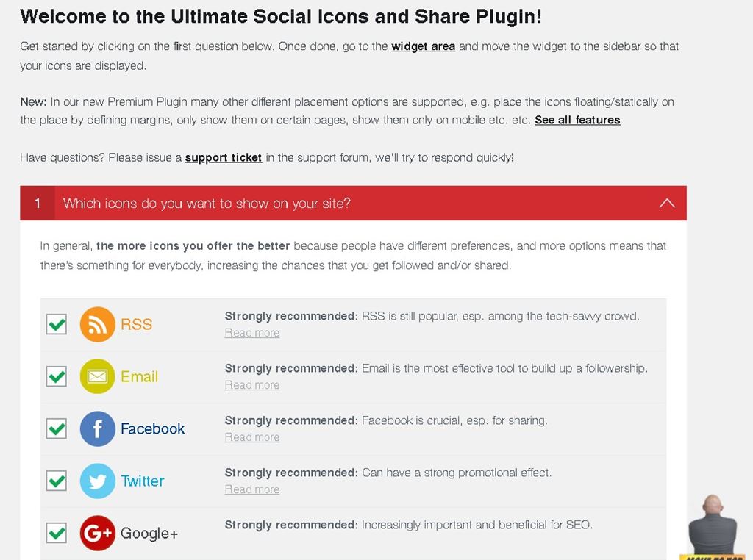
Task: Click Read more under RSS description
Action: coord(252,333)
